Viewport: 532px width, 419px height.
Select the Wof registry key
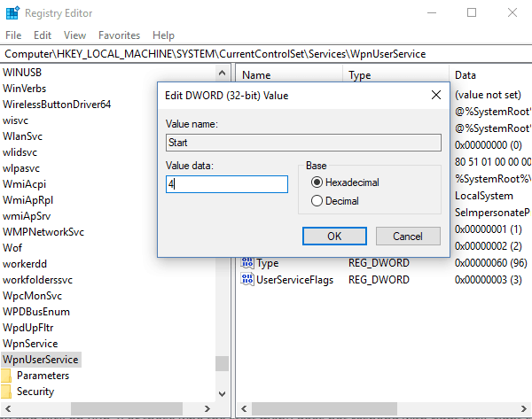tap(12, 248)
